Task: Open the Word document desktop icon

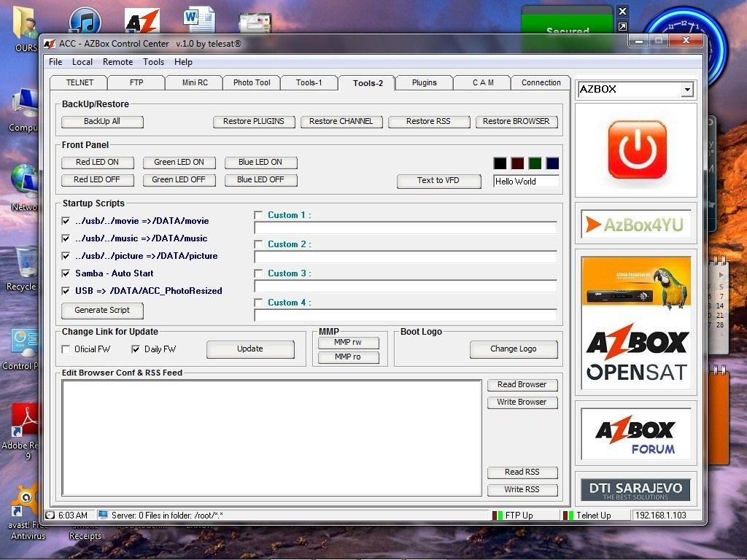Action: coord(199,21)
